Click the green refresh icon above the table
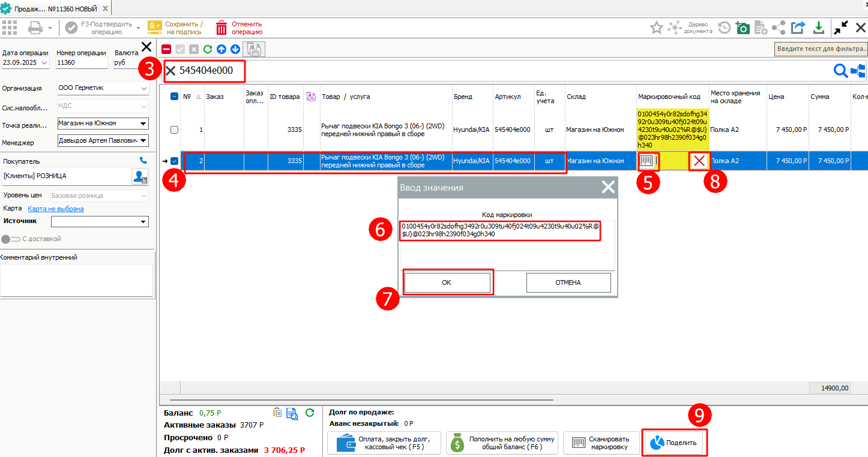Screen dimensions: 868x457 click(x=208, y=49)
